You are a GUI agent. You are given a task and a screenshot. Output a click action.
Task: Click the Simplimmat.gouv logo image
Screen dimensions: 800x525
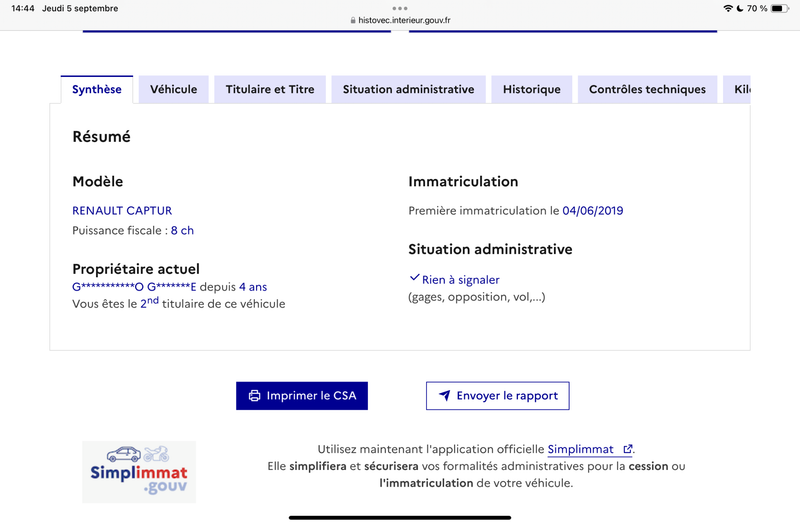tap(139, 472)
